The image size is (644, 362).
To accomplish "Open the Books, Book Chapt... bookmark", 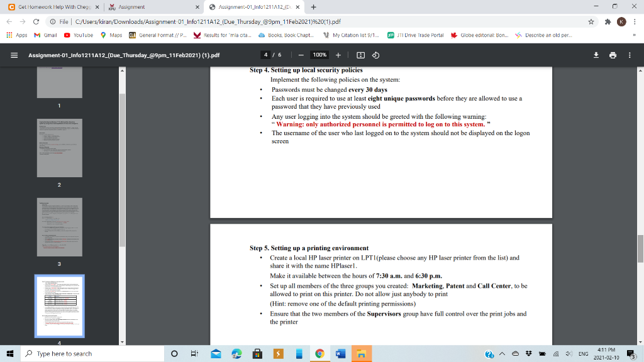I will coord(286,35).
